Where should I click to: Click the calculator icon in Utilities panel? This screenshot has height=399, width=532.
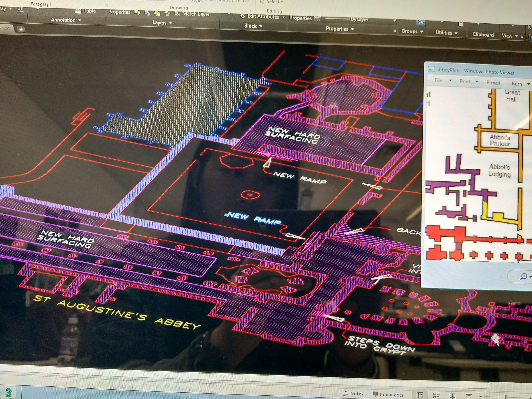(461, 24)
